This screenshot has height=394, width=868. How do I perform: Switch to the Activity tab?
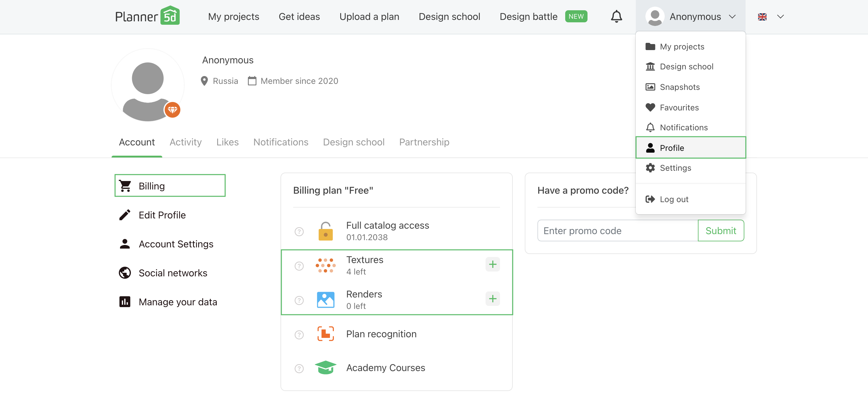[x=185, y=142]
